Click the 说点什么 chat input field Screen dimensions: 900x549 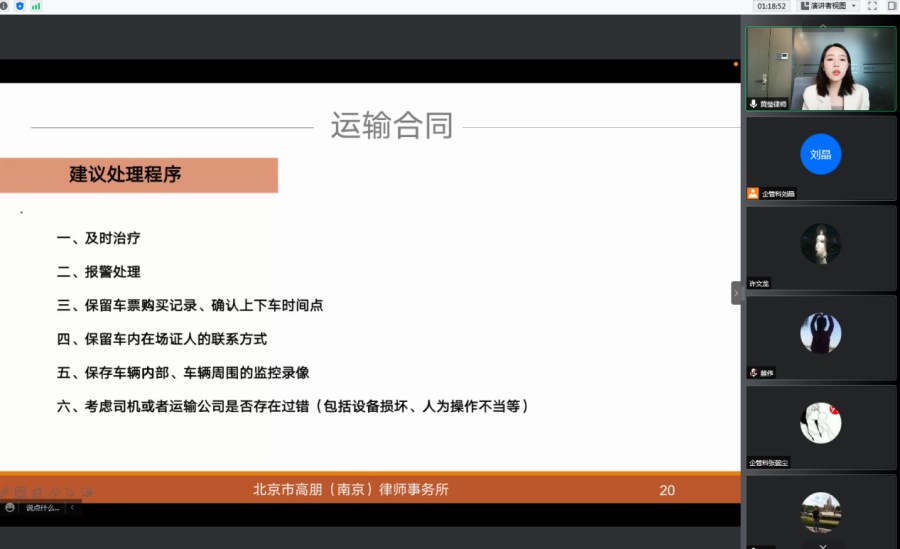(x=42, y=507)
